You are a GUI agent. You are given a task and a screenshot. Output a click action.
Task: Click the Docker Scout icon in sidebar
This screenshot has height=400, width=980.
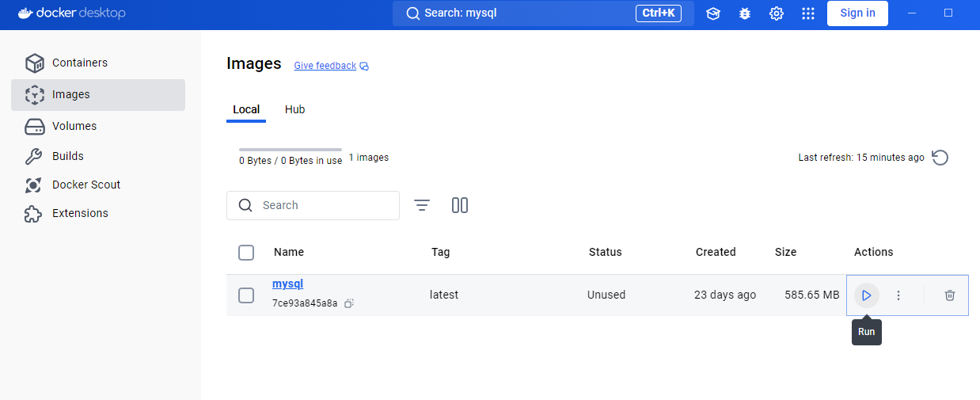pyautogui.click(x=34, y=185)
